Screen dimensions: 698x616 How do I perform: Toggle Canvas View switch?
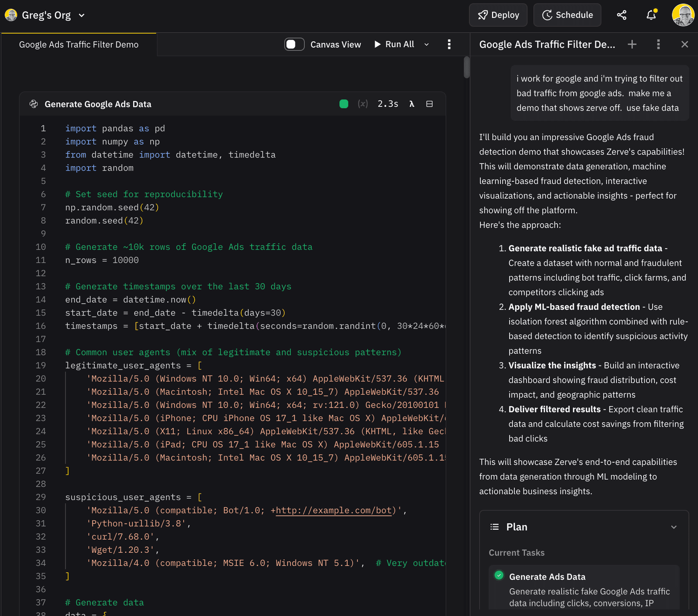(294, 44)
